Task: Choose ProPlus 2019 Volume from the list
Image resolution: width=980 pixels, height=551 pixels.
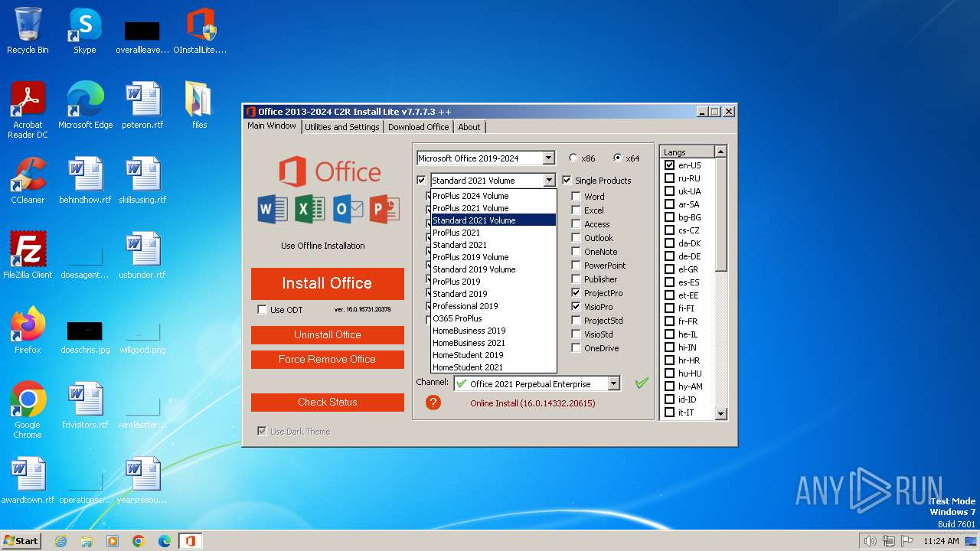Action: (493, 257)
